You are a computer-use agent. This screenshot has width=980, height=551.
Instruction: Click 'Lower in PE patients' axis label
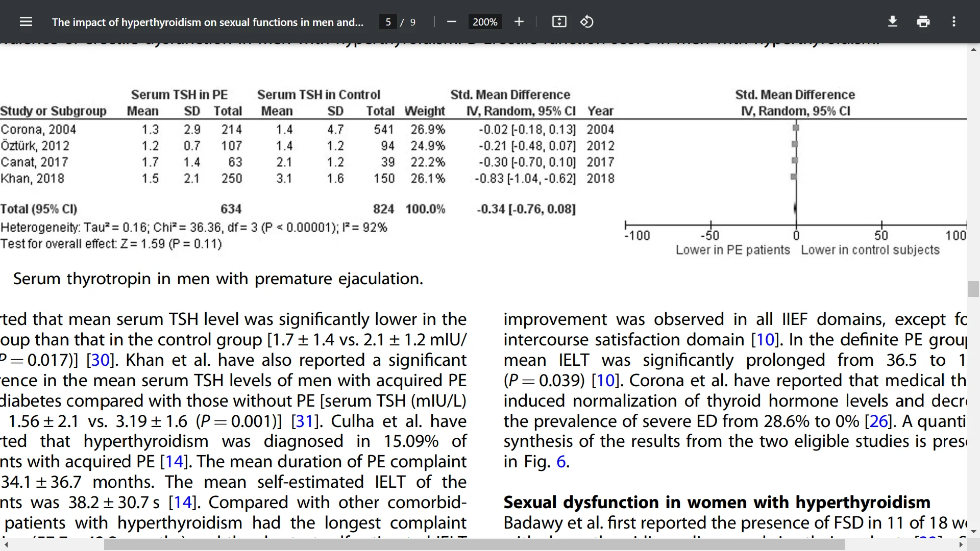click(x=733, y=250)
